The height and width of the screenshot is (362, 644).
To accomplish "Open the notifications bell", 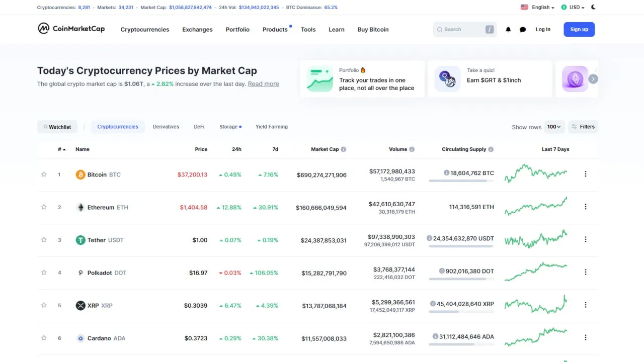I will (508, 29).
